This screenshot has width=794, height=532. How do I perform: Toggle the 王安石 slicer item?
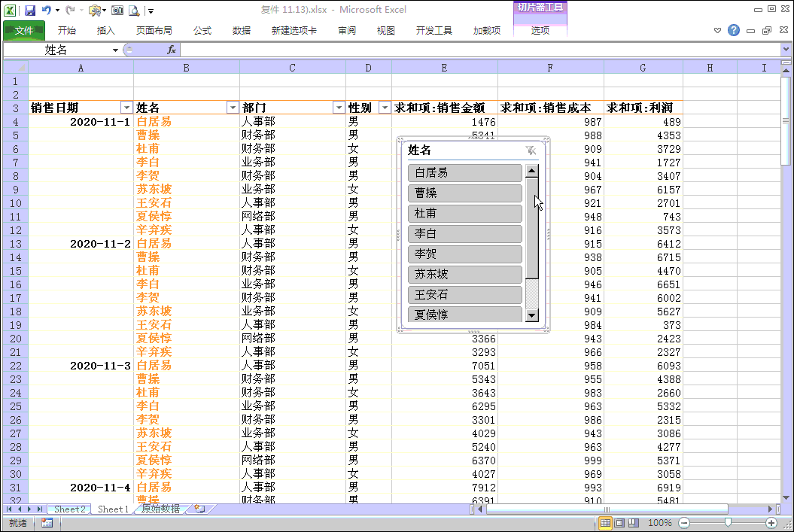[465, 294]
